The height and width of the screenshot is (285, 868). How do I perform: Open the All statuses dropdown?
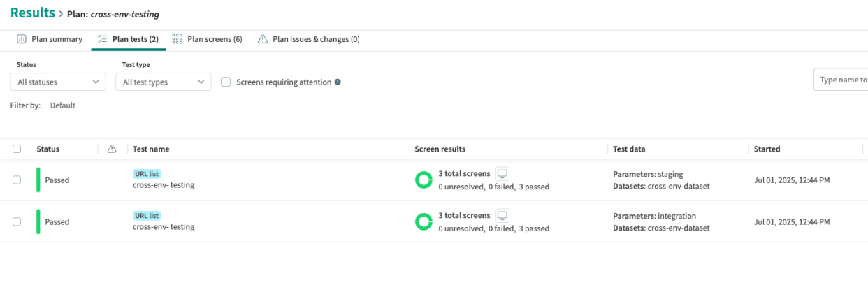[58, 82]
